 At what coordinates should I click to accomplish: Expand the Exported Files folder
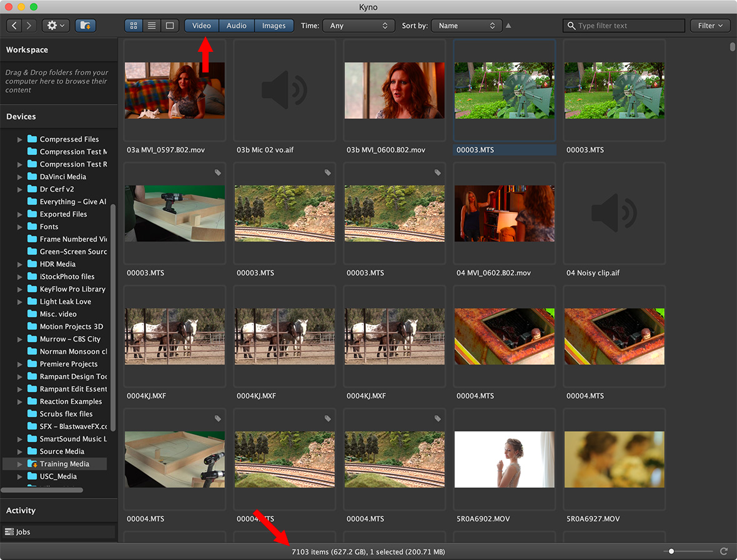(20, 214)
